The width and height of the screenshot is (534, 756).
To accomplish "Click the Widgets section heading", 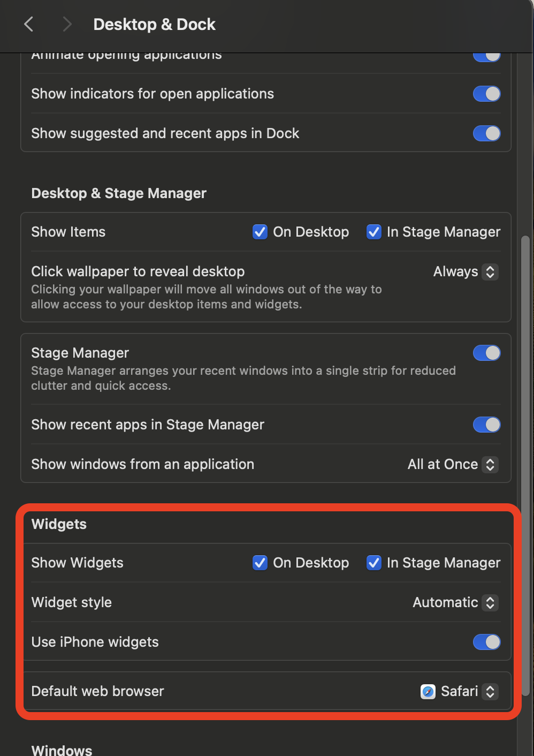I will (59, 524).
